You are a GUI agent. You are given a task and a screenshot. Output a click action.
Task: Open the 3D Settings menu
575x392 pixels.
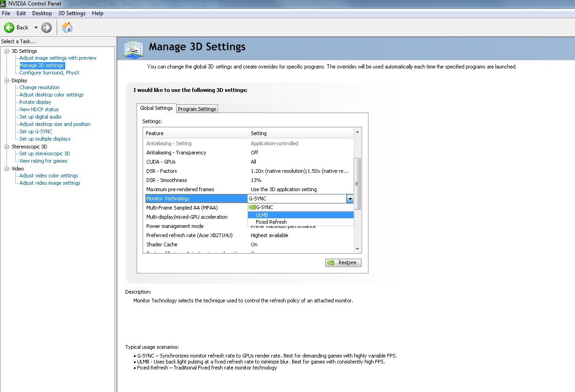(x=72, y=13)
